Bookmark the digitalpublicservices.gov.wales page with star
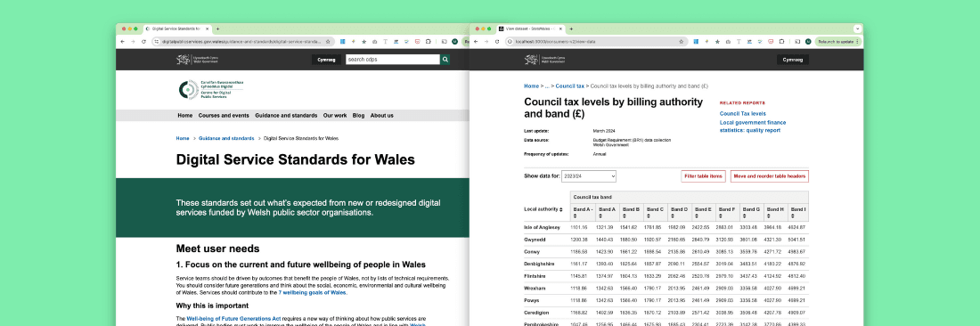 click(x=328, y=41)
